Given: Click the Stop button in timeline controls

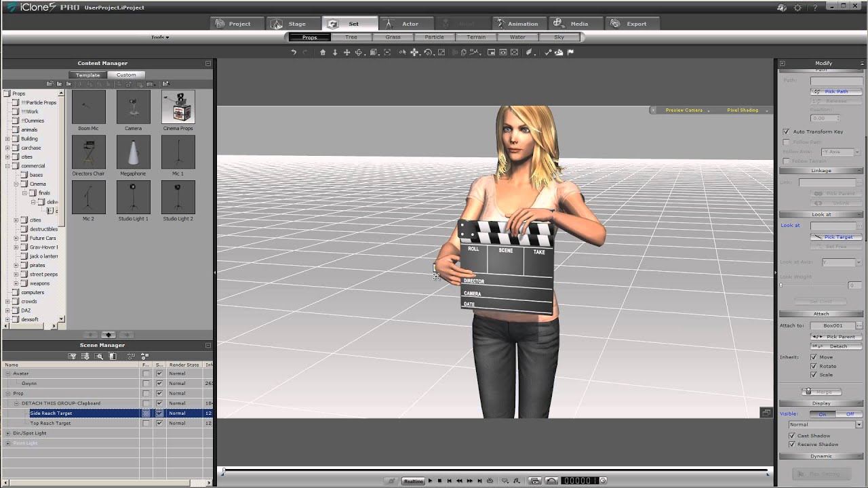Looking at the screenshot, I should (439, 481).
